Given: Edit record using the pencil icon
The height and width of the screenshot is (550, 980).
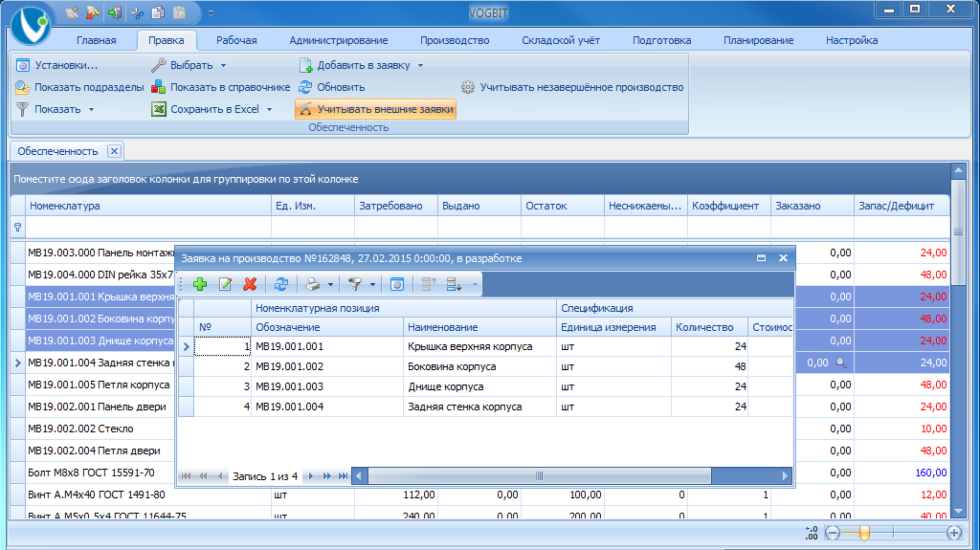Looking at the screenshot, I should [225, 284].
